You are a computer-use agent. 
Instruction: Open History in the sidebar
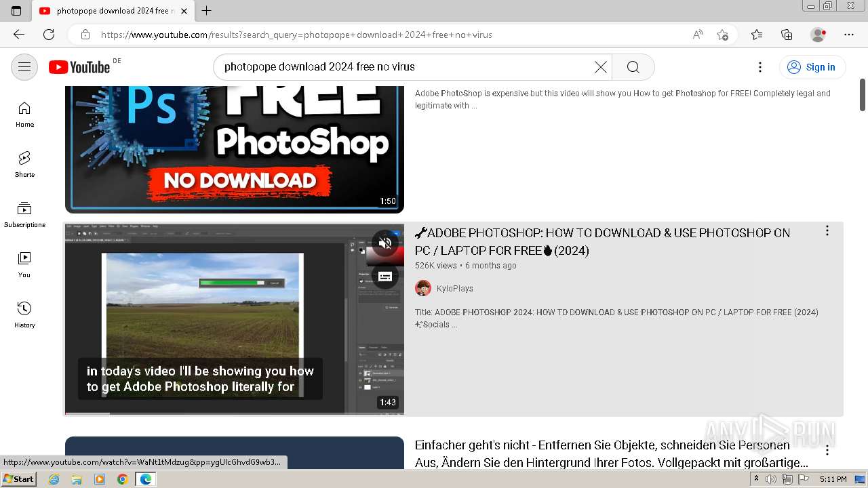tap(24, 315)
